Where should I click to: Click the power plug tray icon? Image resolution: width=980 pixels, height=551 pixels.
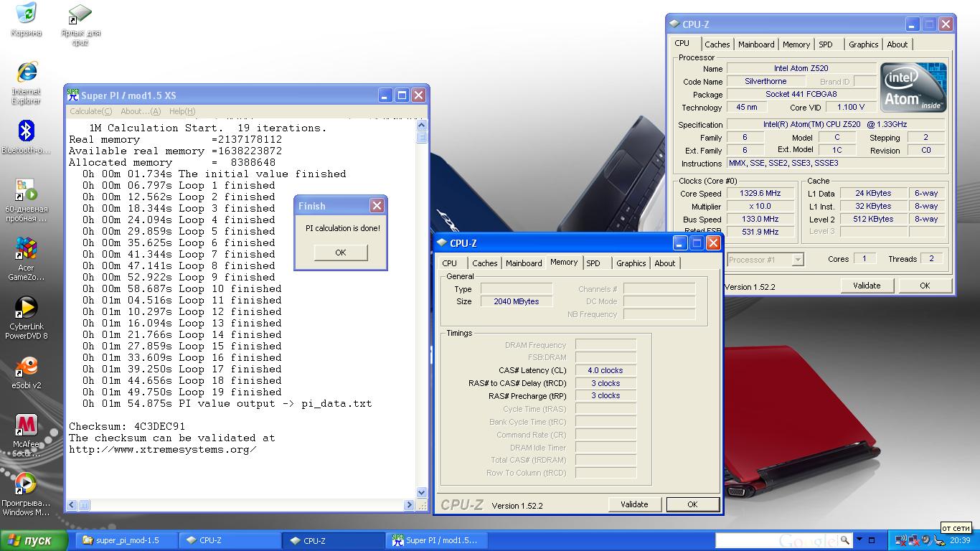point(939,540)
